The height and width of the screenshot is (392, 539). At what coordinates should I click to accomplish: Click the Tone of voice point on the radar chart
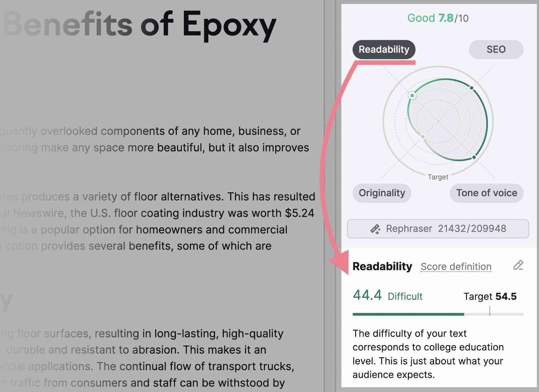click(x=474, y=157)
